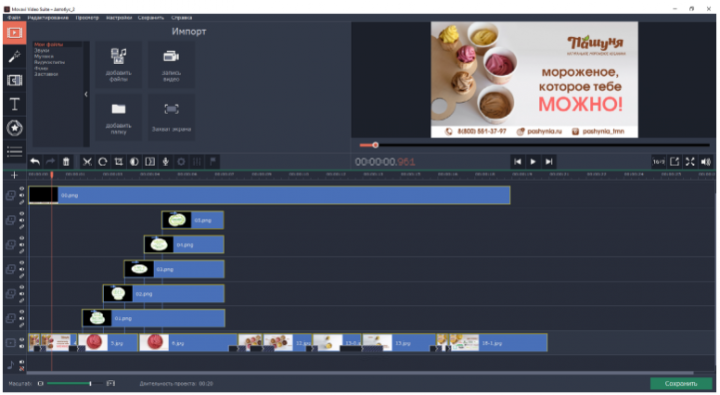This screenshot has width=720, height=395.
Task: Click the player volume speaker icon
Action: click(x=706, y=162)
